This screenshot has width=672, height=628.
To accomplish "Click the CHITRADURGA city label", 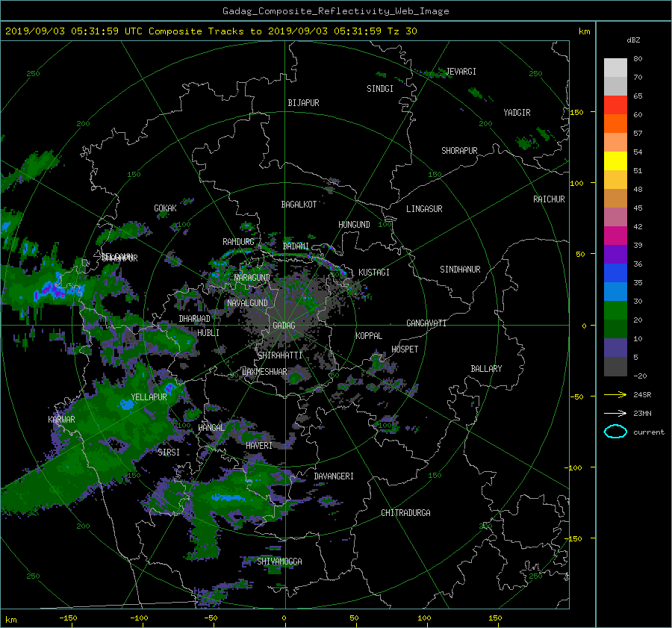I will pos(406,513).
